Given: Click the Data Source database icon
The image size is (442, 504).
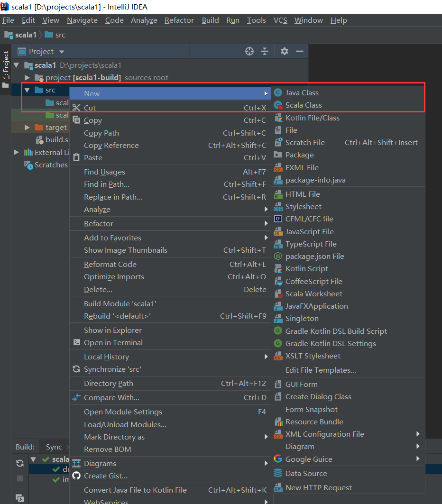Looking at the screenshot, I should 278,473.
